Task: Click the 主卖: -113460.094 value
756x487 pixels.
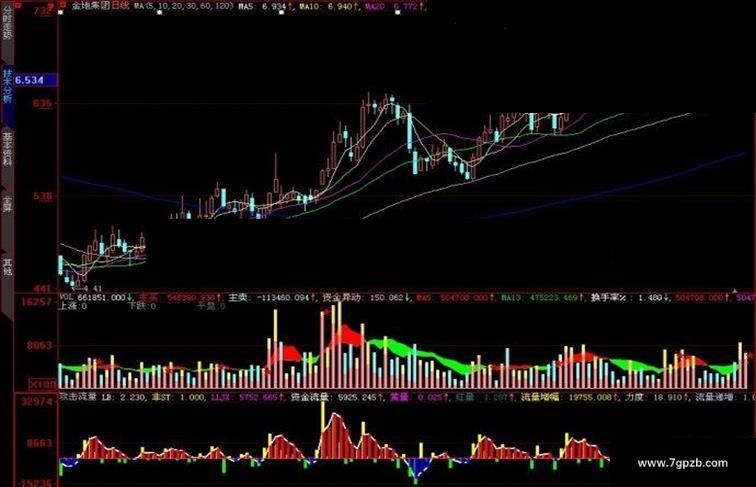Action: click(x=271, y=298)
